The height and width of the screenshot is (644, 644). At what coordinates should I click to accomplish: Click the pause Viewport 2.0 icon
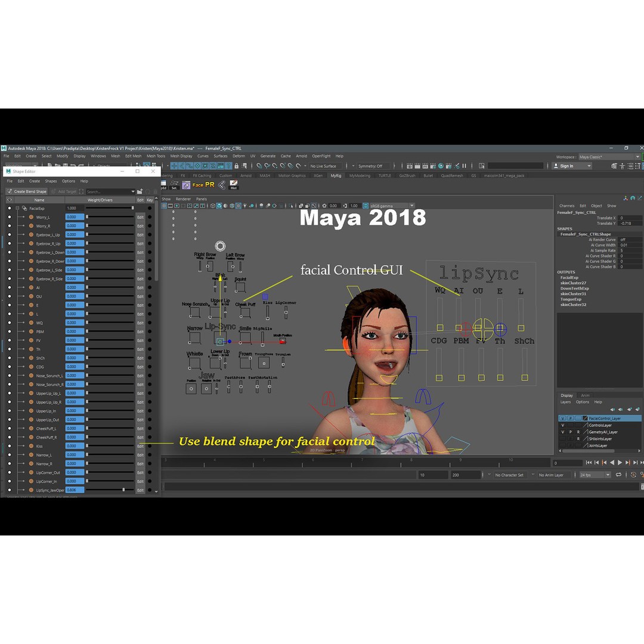pyautogui.click(x=464, y=166)
